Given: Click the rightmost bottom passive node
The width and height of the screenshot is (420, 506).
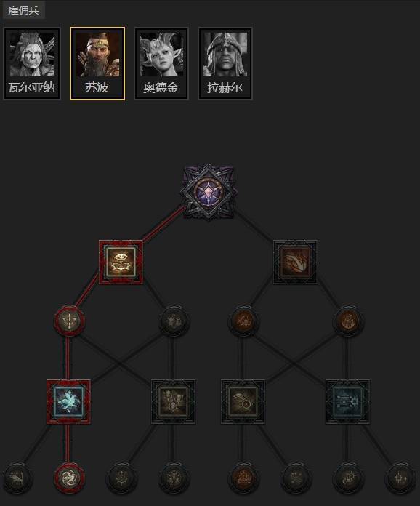Looking at the screenshot, I should [x=400, y=478].
